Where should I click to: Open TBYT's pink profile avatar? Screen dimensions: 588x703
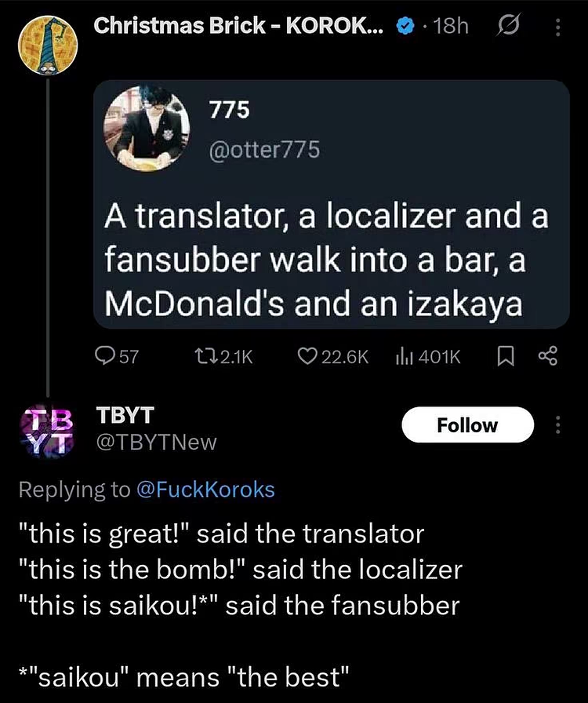[47, 428]
